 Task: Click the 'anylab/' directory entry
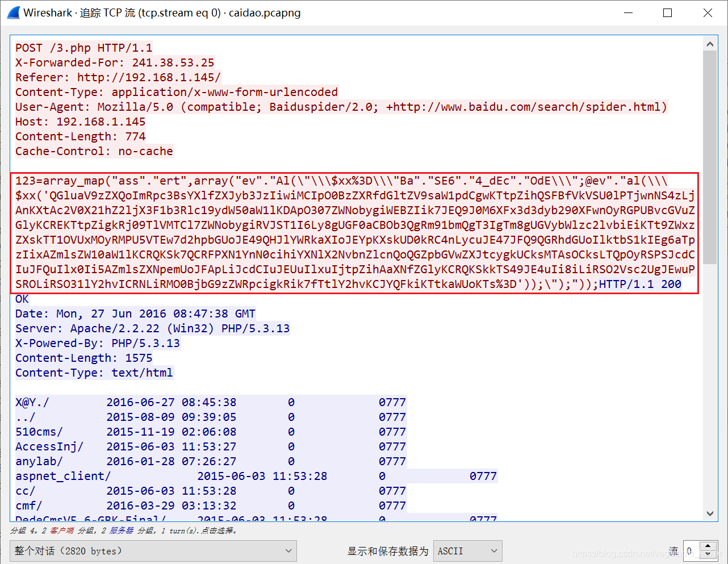pos(39,461)
